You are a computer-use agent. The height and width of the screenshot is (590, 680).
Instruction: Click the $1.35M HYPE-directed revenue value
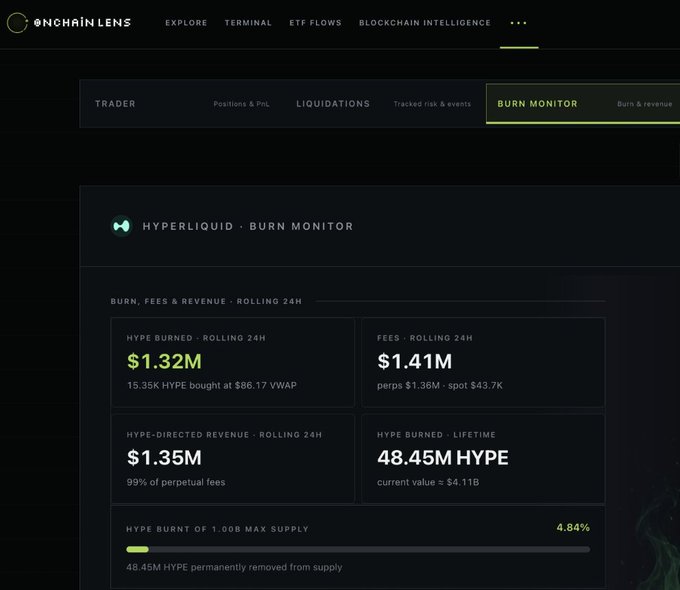click(x=164, y=458)
